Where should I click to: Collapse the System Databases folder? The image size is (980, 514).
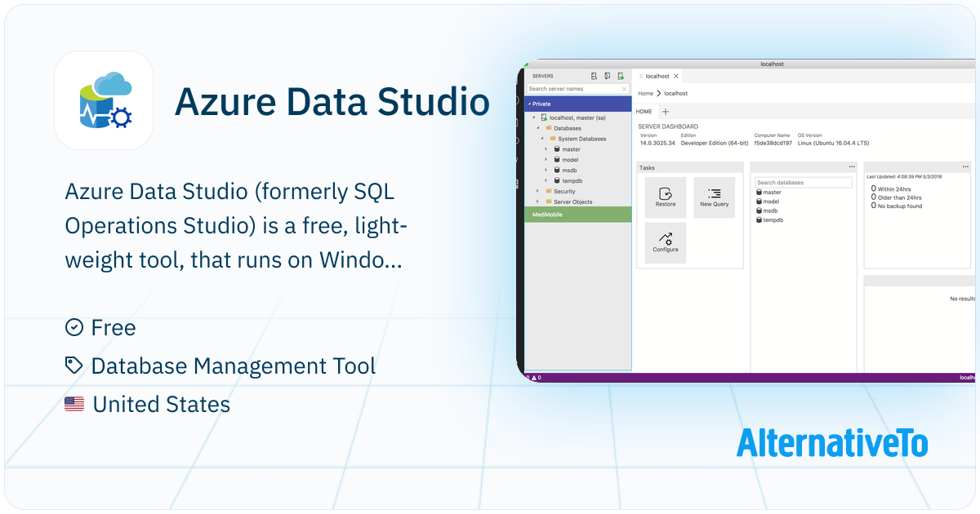click(x=542, y=139)
